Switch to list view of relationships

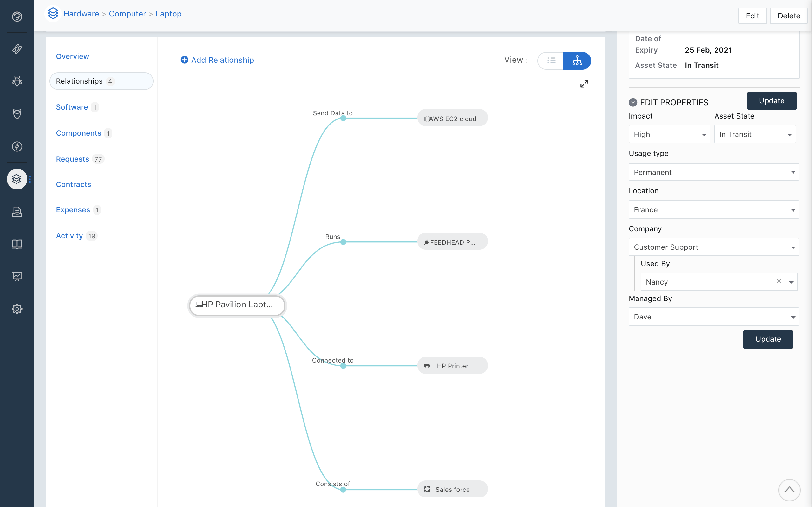click(551, 61)
